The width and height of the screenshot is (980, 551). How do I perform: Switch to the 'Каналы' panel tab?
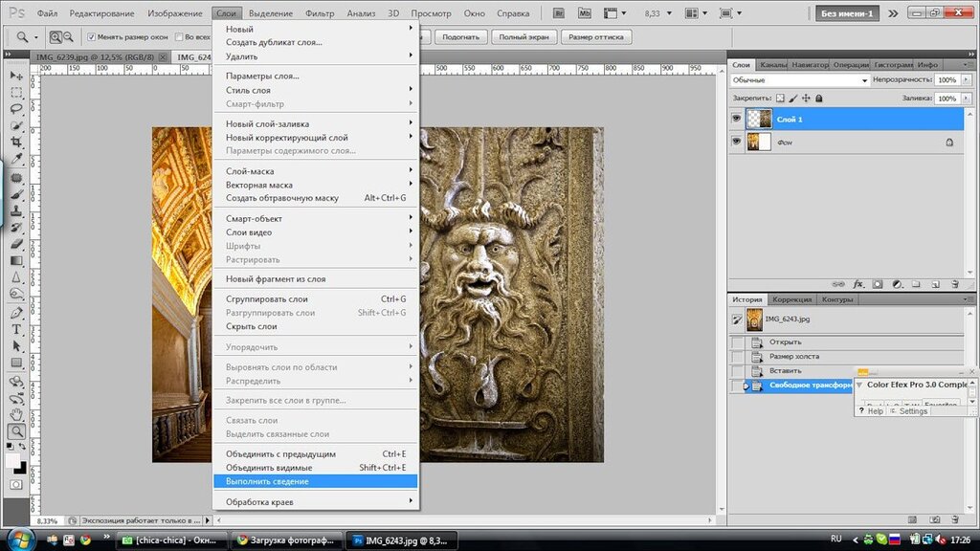coord(773,65)
